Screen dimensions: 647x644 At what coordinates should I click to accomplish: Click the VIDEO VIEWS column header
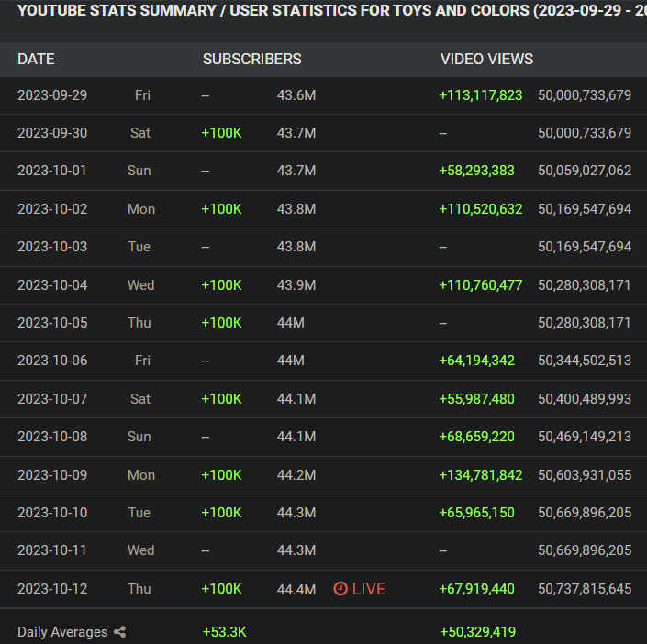pyautogui.click(x=487, y=59)
